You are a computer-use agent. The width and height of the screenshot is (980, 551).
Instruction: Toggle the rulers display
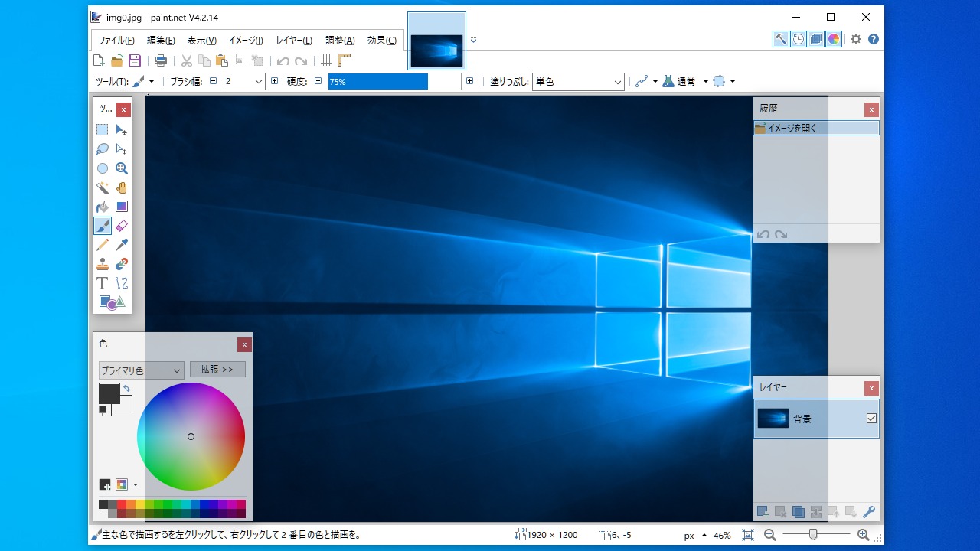[344, 60]
